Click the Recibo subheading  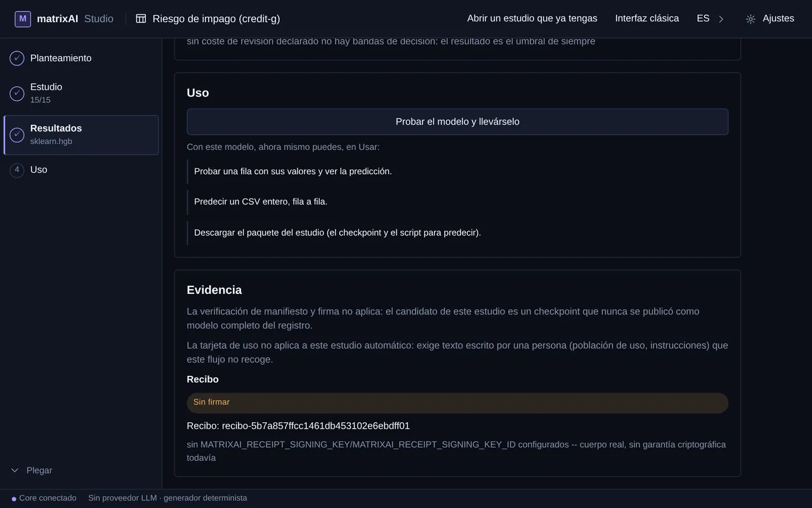tap(202, 380)
